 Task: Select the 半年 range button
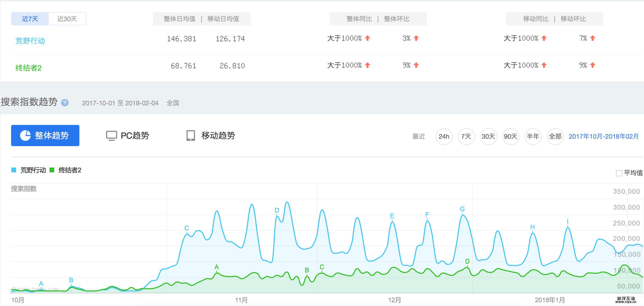(x=533, y=137)
